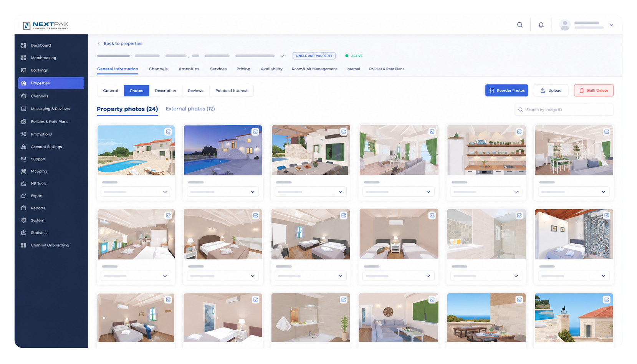
Task: Open dropdown under kitchen shelves photo
Action: point(486,192)
